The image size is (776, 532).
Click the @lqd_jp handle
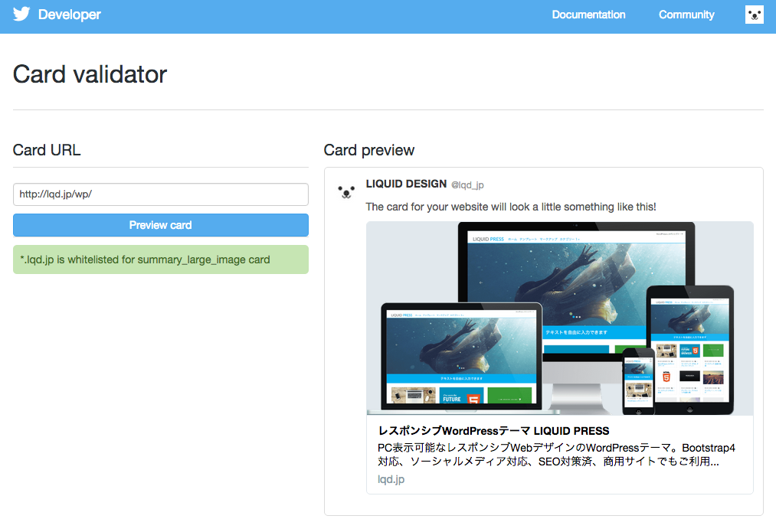(x=468, y=185)
